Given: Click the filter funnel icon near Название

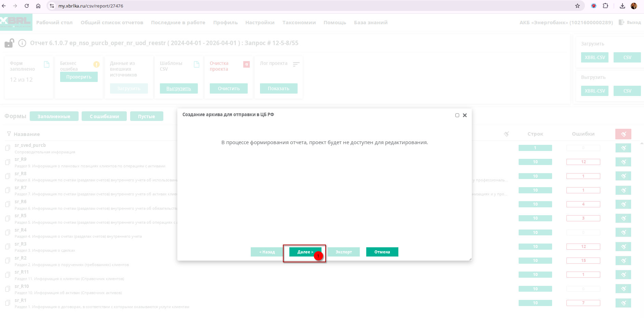Looking at the screenshot, I should 9,134.
